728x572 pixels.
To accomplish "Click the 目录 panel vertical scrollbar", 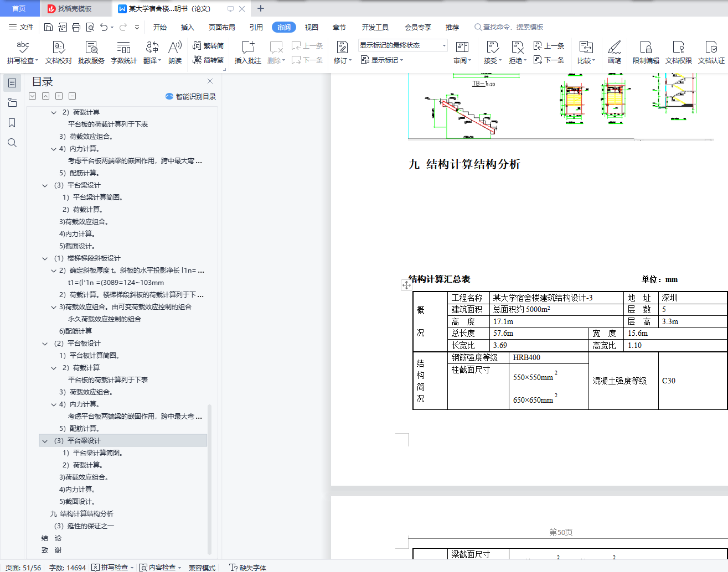I will (209, 479).
